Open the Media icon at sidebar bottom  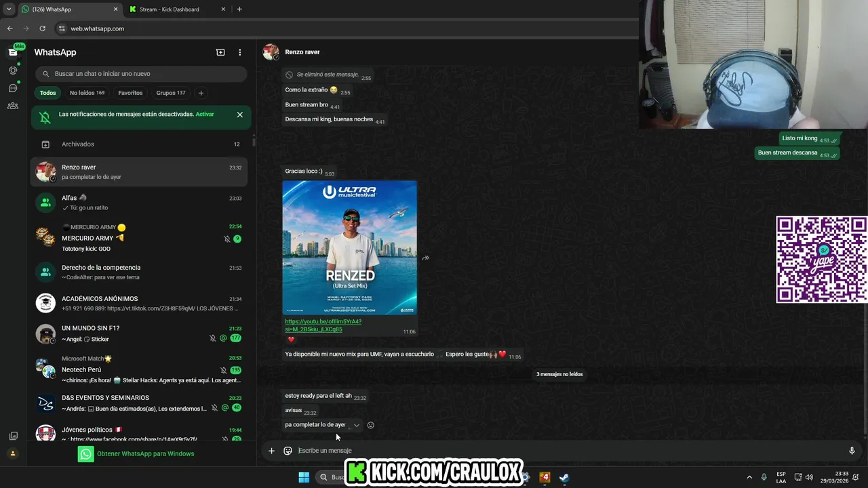tap(13, 436)
